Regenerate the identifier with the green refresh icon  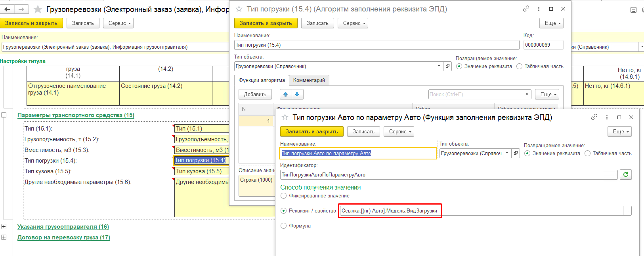coord(626,174)
